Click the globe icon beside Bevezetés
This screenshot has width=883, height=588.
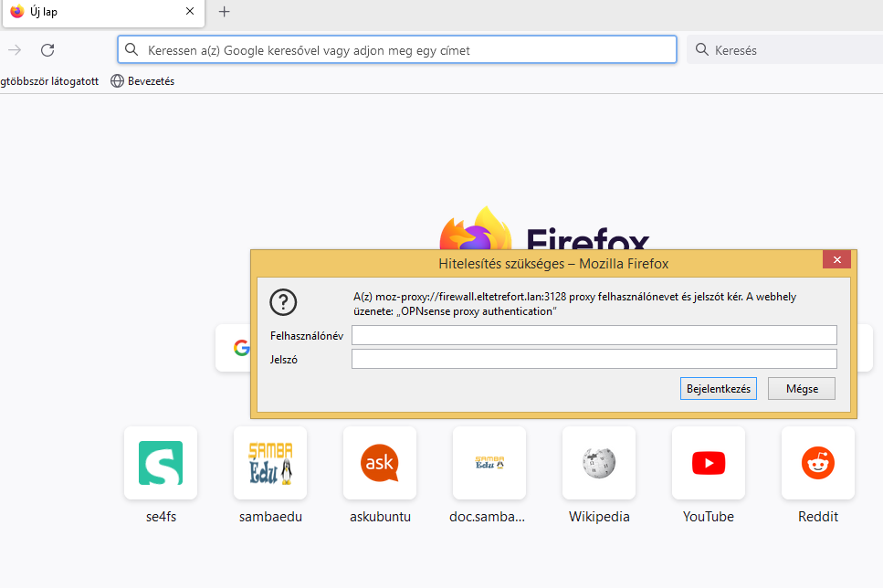(x=117, y=81)
